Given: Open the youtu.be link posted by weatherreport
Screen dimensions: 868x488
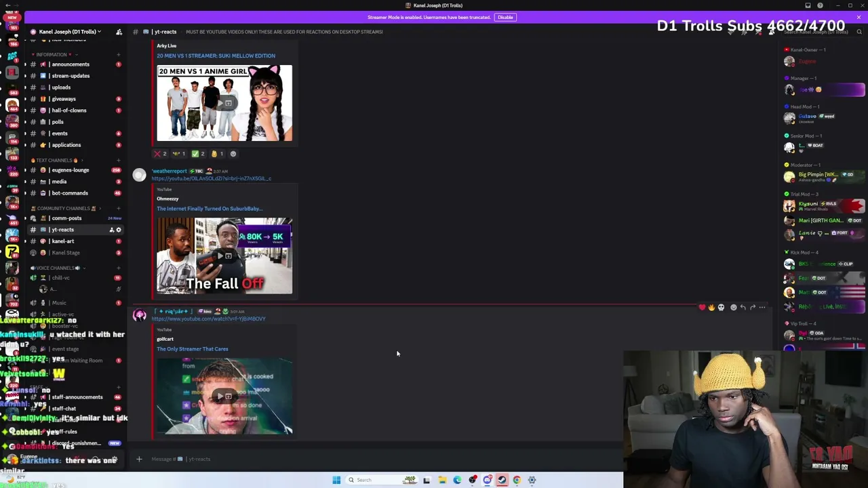Looking at the screenshot, I should pos(211,179).
